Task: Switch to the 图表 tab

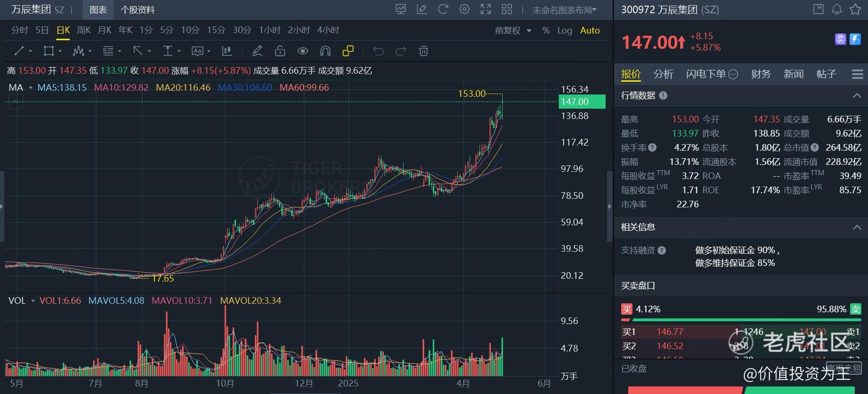Action: pos(98,10)
